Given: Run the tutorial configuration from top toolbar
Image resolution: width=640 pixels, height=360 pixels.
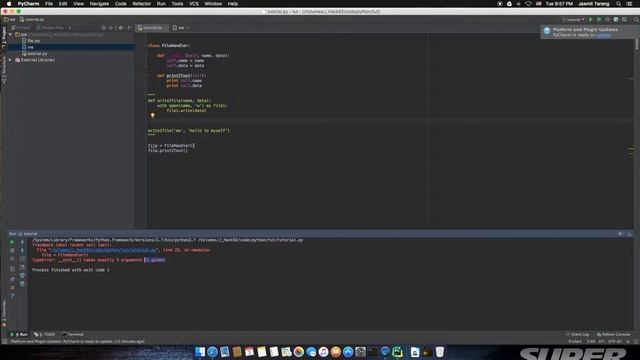Looking at the screenshot, I should (591, 20).
